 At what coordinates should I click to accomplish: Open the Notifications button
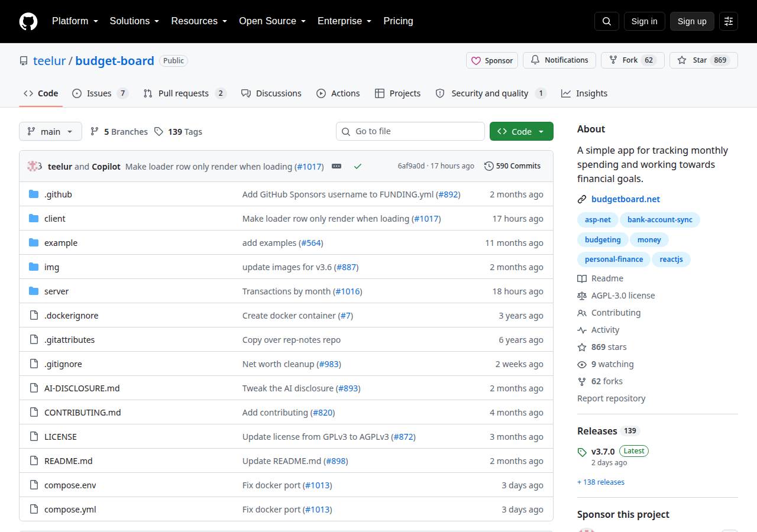click(x=559, y=60)
